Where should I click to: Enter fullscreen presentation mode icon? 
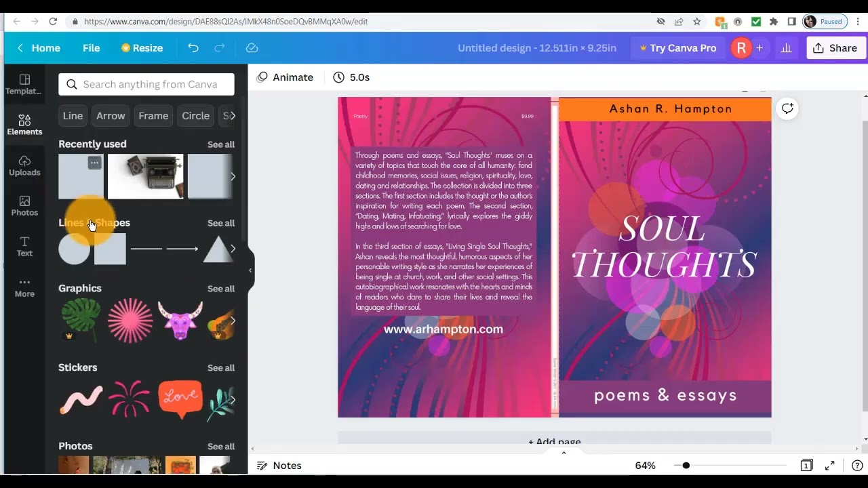pyautogui.click(x=830, y=466)
